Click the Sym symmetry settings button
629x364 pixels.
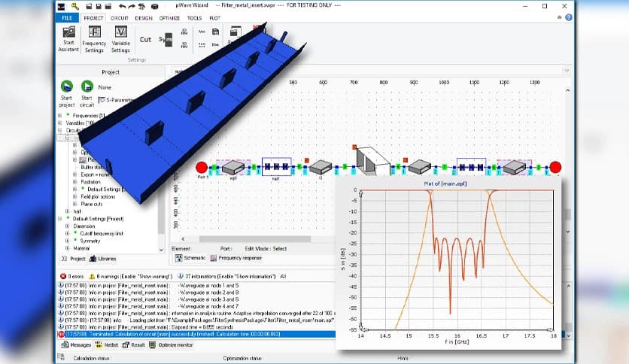pyautogui.click(x=166, y=39)
